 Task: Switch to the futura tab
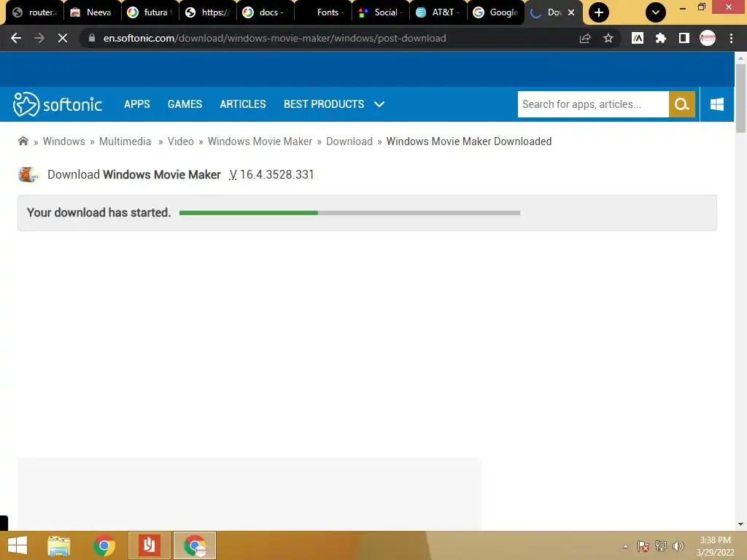[x=150, y=12]
